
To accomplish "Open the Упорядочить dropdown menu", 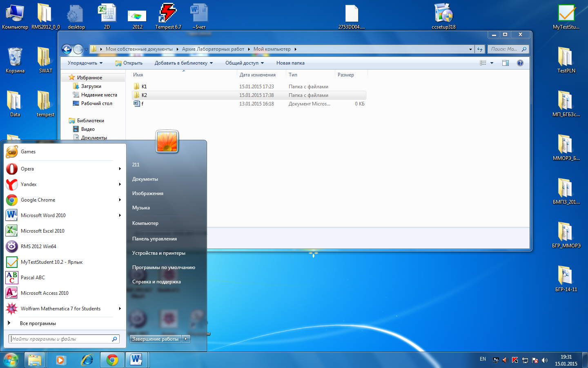I will (85, 63).
